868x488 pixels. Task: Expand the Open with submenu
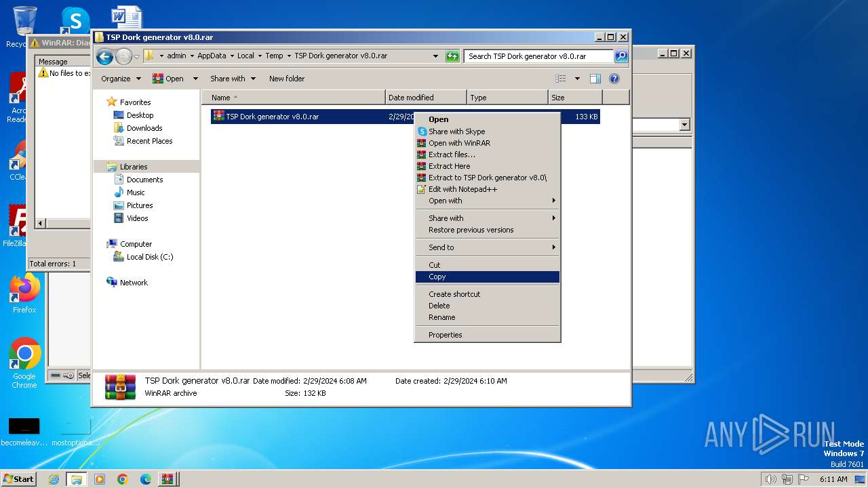pyautogui.click(x=488, y=201)
